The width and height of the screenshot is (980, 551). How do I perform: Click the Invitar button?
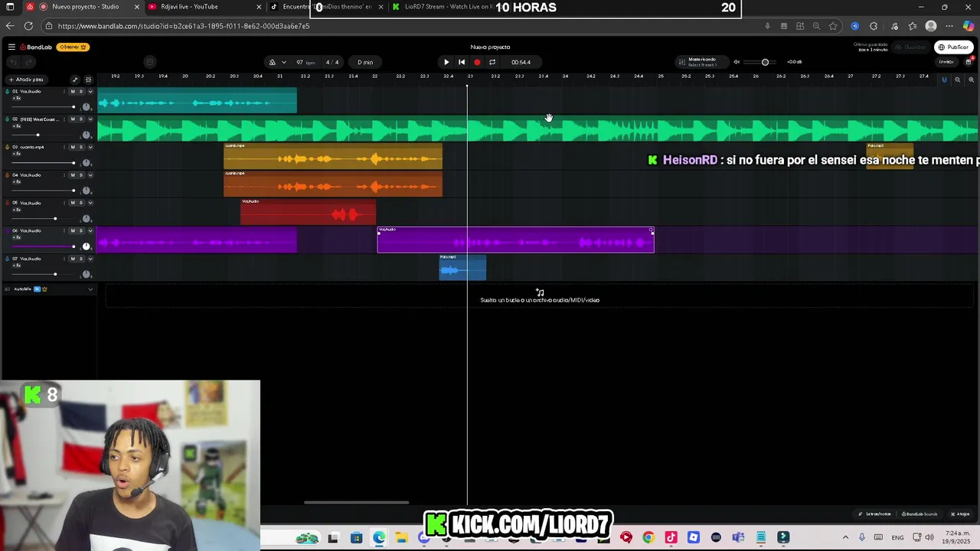tap(946, 62)
